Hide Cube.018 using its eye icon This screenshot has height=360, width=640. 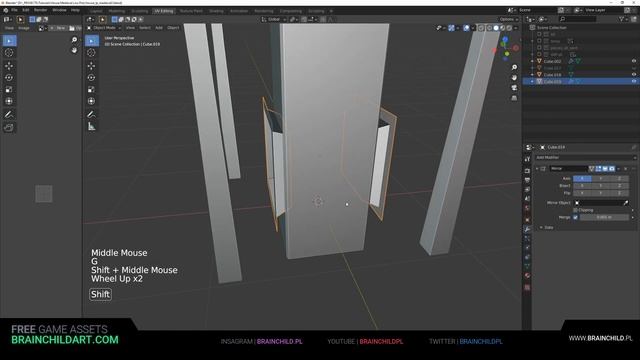click(x=634, y=75)
